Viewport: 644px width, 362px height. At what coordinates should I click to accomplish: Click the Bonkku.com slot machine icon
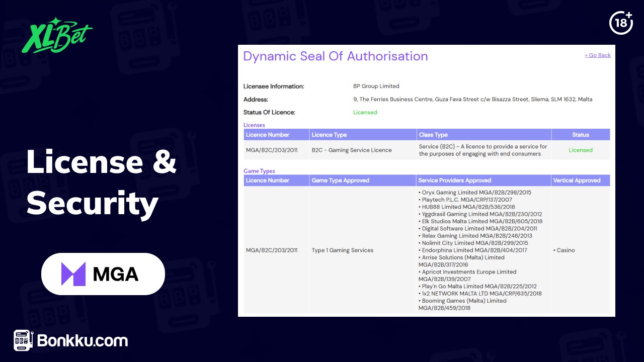(24, 340)
